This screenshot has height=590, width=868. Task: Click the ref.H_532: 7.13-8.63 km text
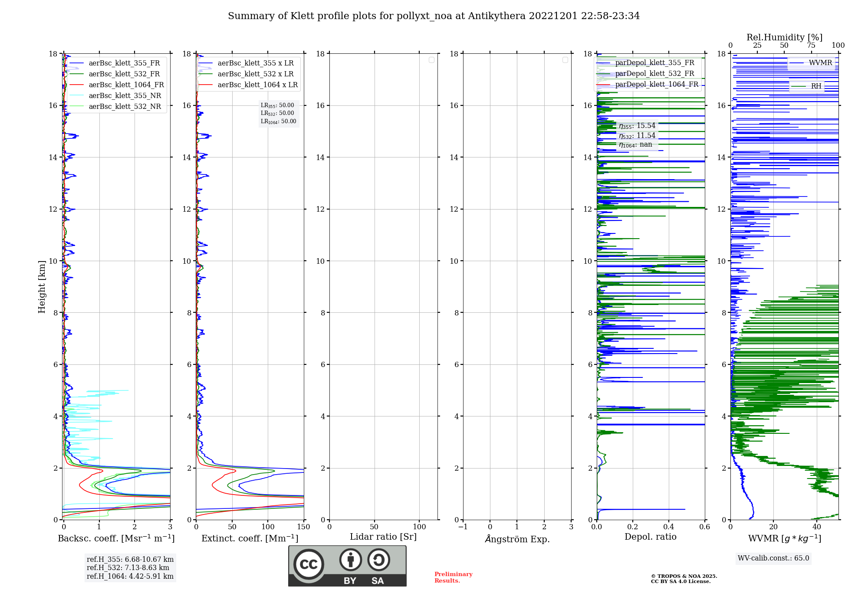[128, 568]
